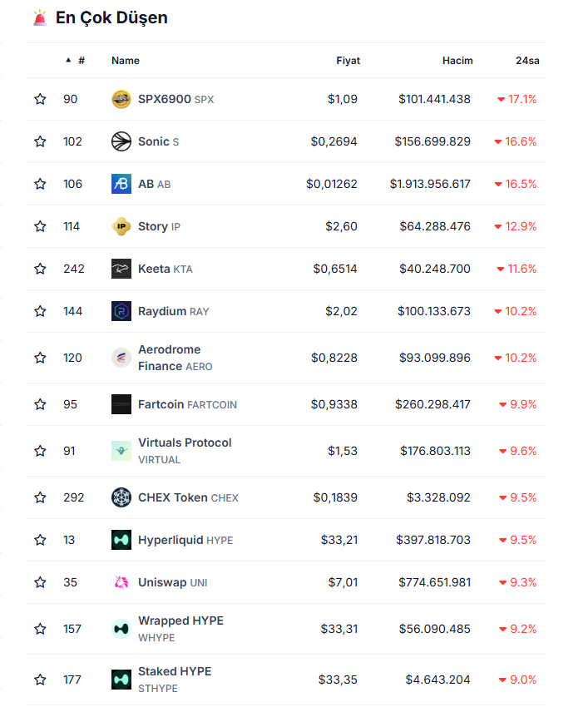Click the Story IP coin logo

pos(121,226)
